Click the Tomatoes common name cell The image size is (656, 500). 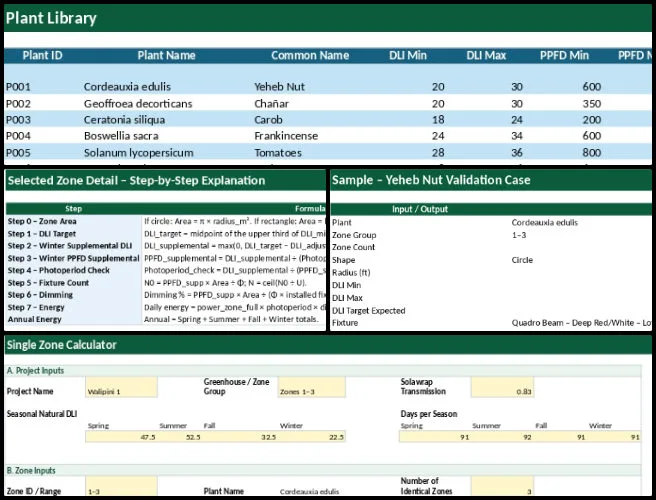coord(278,153)
